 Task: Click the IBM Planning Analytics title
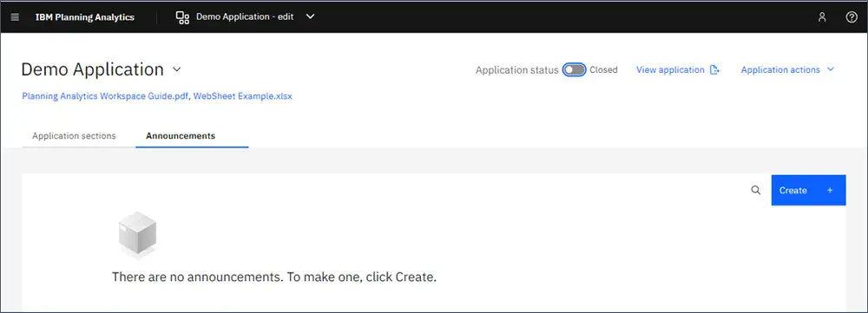(x=85, y=17)
